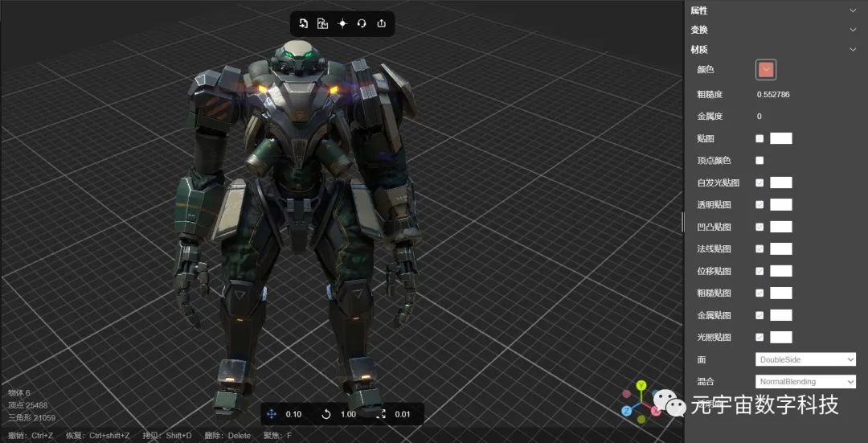Click the 颜色 label in material panel
This screenshot has width=868, height=443.
(706, 70)
